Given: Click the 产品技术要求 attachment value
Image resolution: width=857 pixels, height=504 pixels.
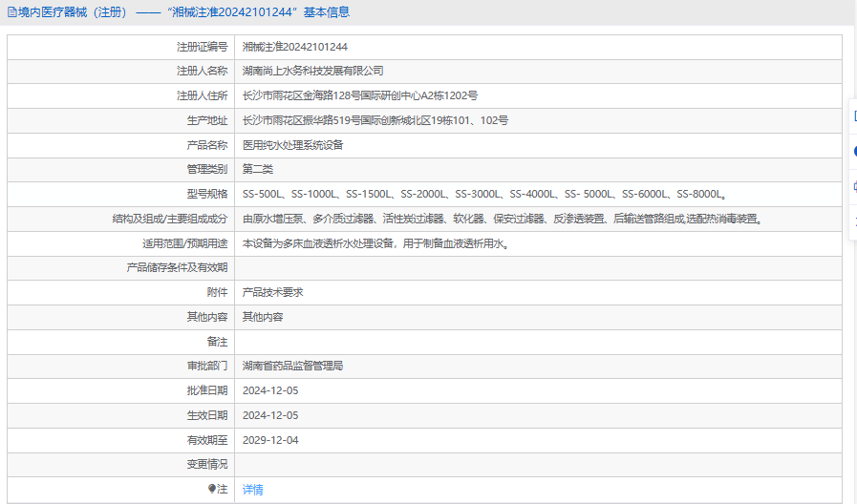Looking at the screenshot, I should (272, 292).
